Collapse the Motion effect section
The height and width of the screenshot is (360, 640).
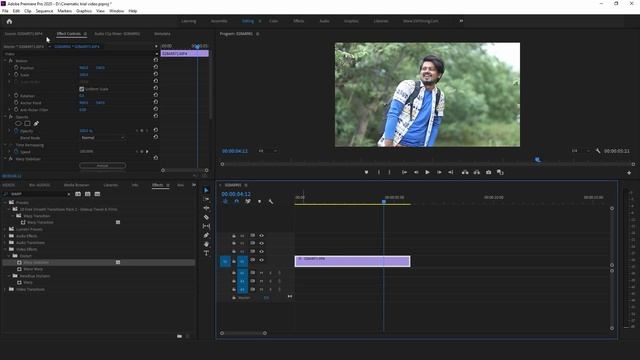5,60
